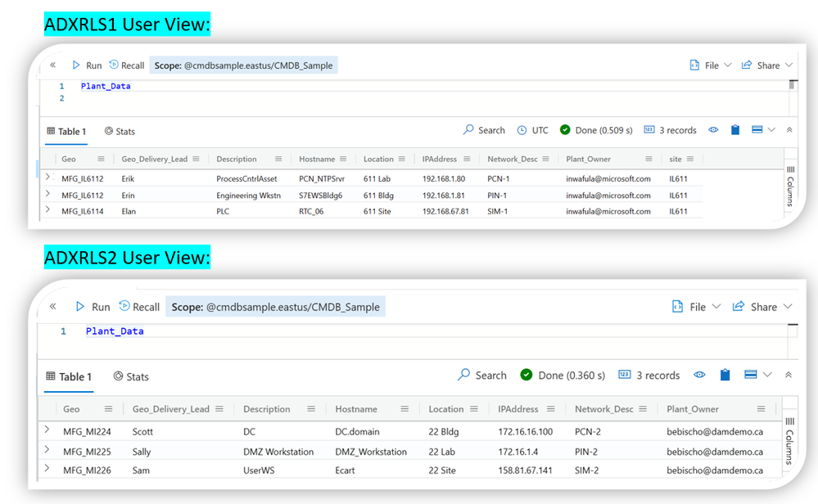Open Plant_Owner column menu in ADXRLS1 view

(649, 159)
